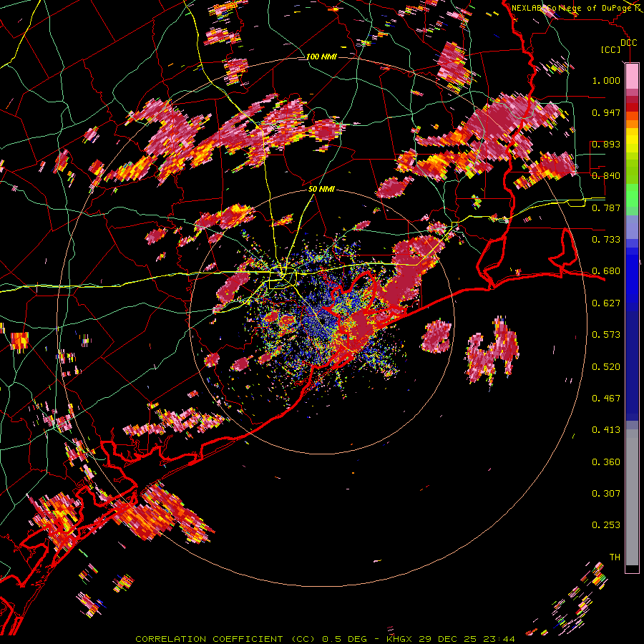Select the 0.733 color scale value

click(606, 240)
